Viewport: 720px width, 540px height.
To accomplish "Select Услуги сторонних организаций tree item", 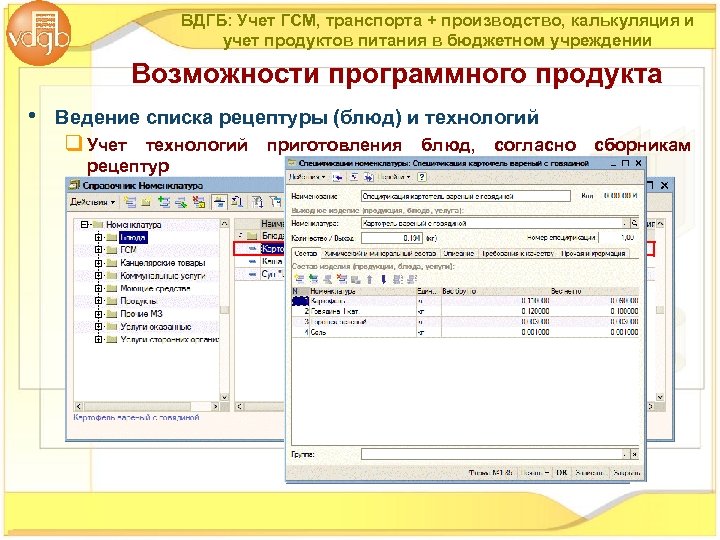I will point(169,340).
